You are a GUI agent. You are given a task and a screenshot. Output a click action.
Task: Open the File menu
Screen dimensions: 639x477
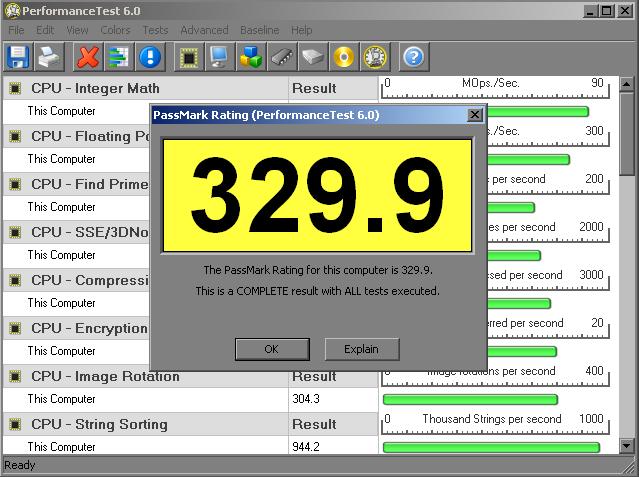click(x=16, y=30)
